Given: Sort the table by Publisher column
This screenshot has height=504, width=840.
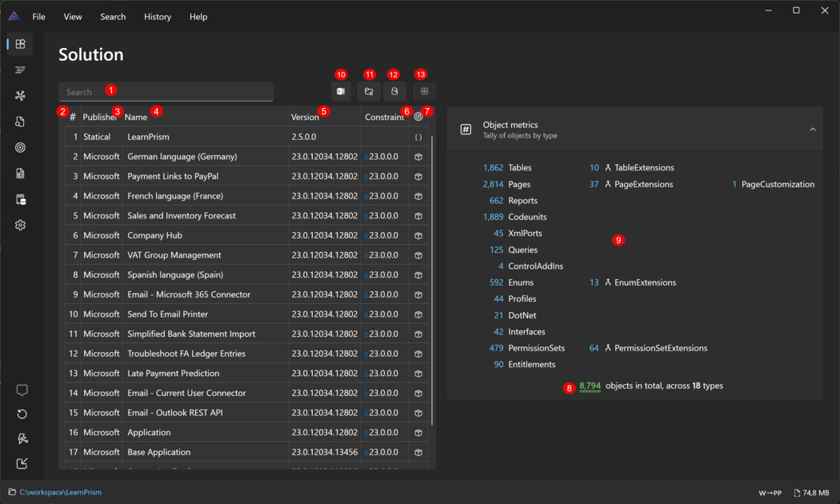Looking at the screenshot, I should 99,117.
